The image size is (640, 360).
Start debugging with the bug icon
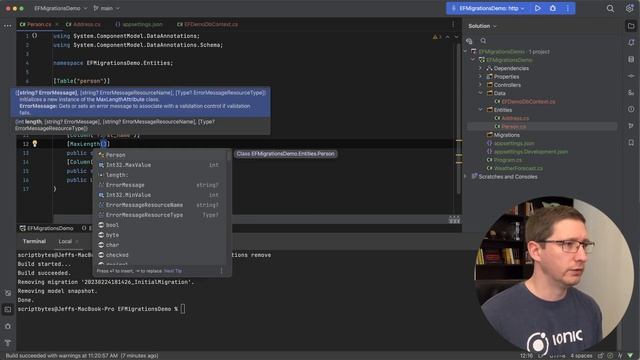(x=553, y=8)
